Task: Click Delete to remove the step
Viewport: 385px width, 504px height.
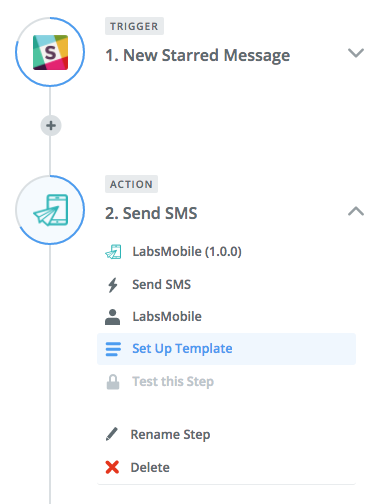Action: [150, 467]
